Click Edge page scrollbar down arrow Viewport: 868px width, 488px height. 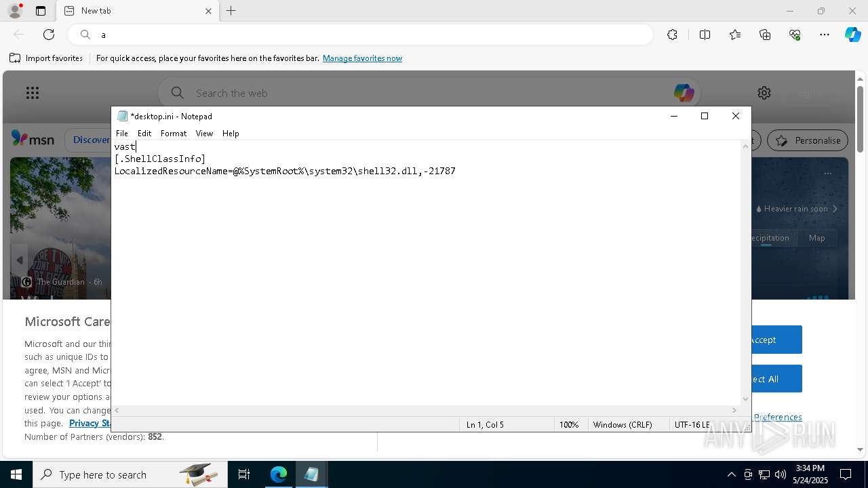pos(860,449)
